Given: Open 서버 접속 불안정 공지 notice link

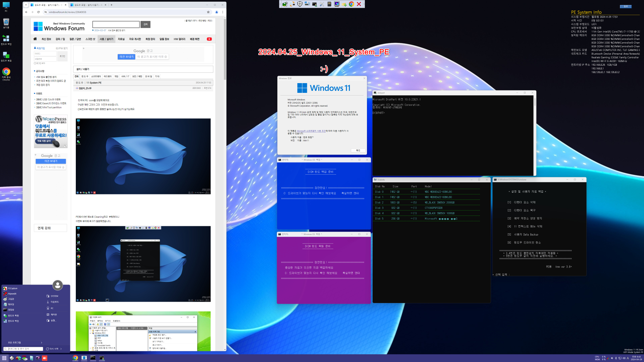Looking at the screenshot, I should 46,77.
